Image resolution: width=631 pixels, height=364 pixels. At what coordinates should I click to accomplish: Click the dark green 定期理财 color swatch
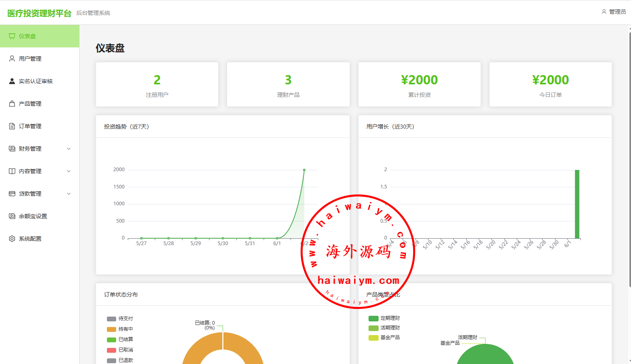pyautogui.click(x=373, y=319)
